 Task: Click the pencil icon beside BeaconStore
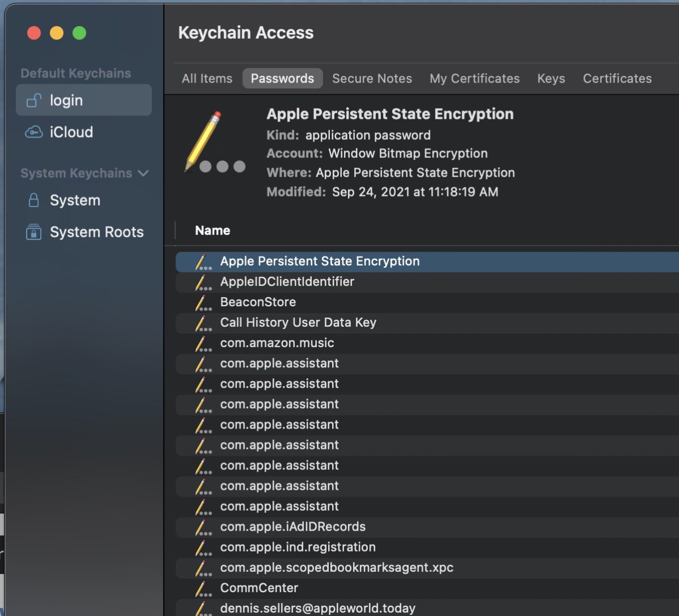tap(203, 303)
